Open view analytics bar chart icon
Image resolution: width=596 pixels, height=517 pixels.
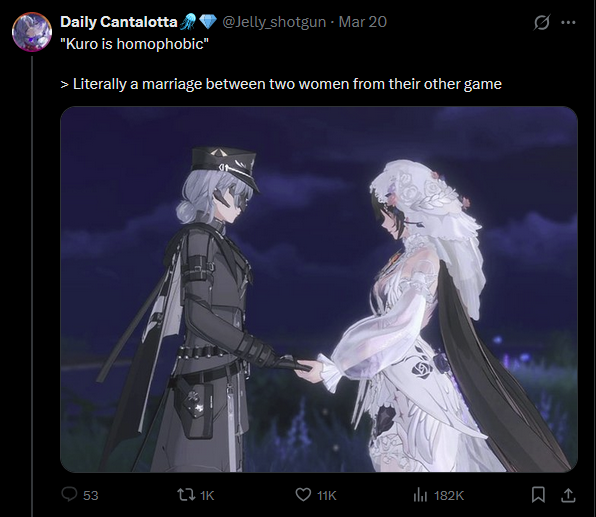[420, 495]
